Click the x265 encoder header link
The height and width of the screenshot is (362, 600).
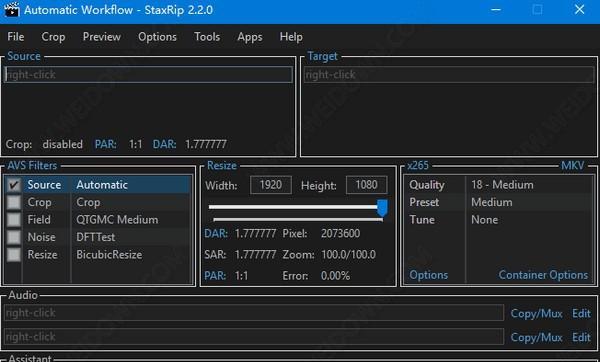pyautogui.click(x=418, y=165)
